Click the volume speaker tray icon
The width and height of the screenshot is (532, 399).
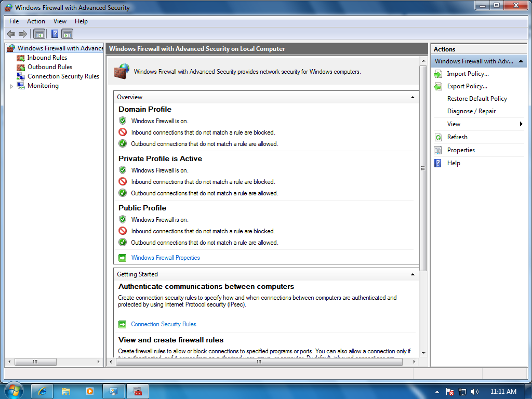tap(475, 392)
